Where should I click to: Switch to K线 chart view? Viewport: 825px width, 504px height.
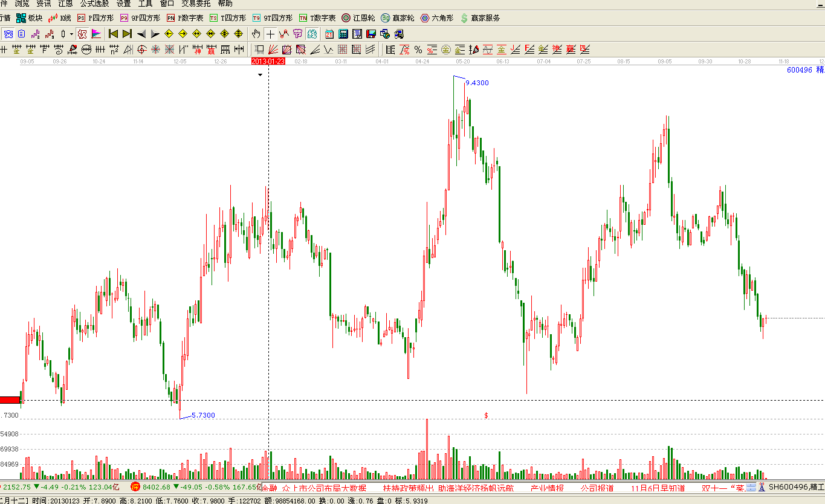(59, 18)
